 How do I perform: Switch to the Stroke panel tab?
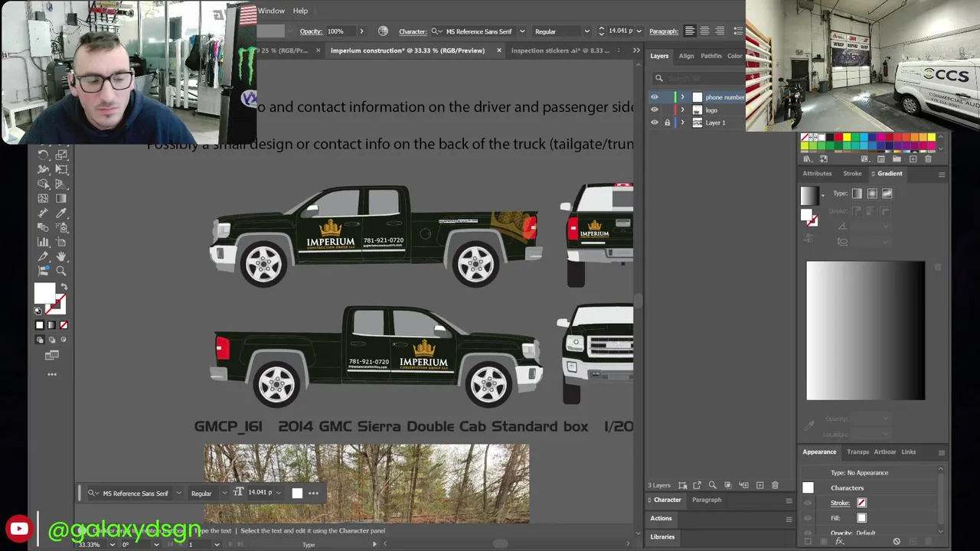point(852,174)
